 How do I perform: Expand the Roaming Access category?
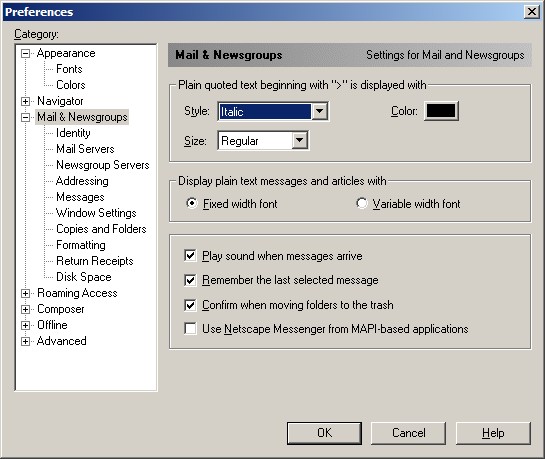25,293
